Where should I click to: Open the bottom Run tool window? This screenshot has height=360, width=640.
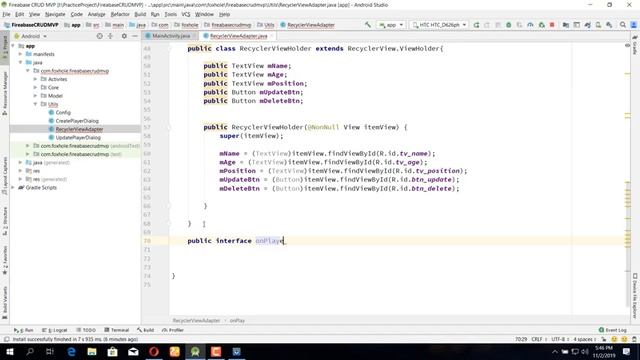24,330
